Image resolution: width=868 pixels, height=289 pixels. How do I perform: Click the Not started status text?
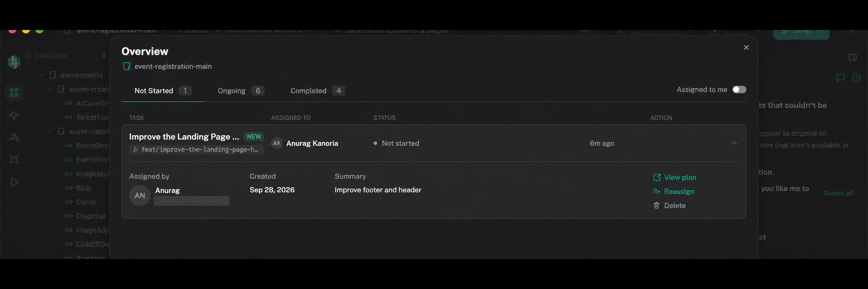tap(400, 143)
